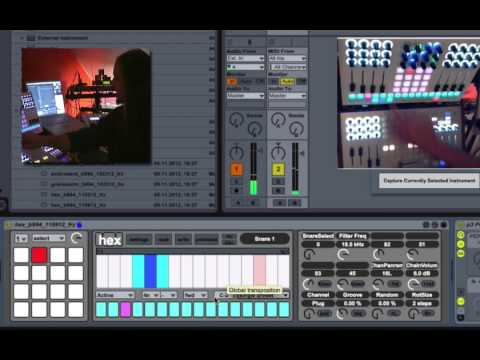This screenshot has height=360, width=480.
Task: Adjust track 2 send B knob
Action: pos(296,129)
